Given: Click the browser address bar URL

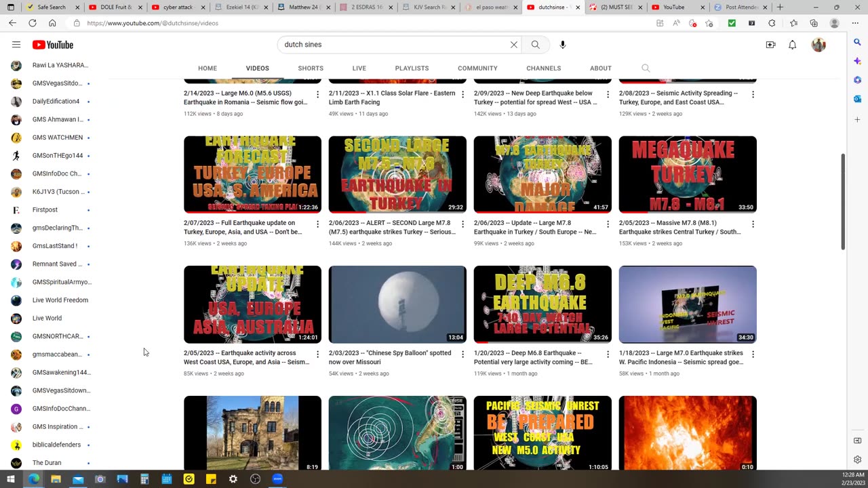Looking at the screenshot, I should click(153, 23).
